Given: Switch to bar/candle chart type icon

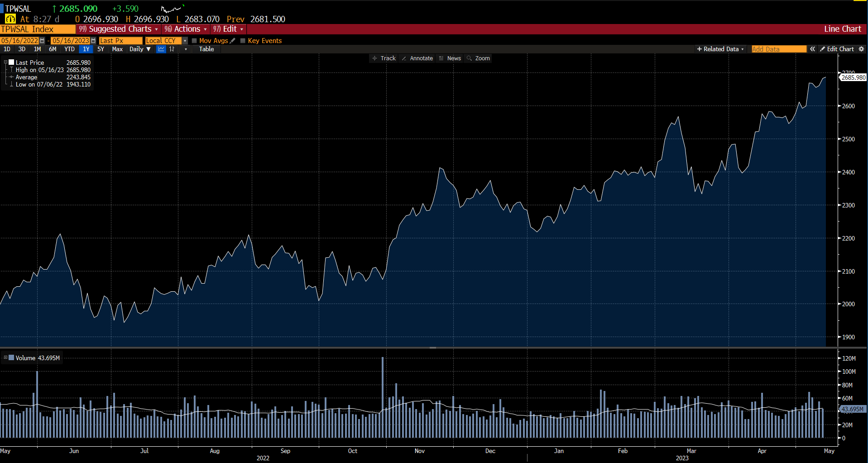Looking at the screenshot, I should pos(172,49).
